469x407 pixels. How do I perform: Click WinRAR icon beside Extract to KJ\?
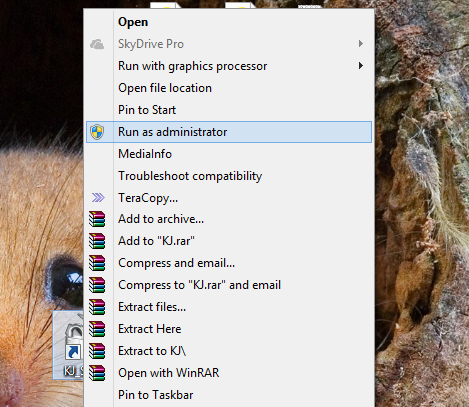click(x=97, y=351)
